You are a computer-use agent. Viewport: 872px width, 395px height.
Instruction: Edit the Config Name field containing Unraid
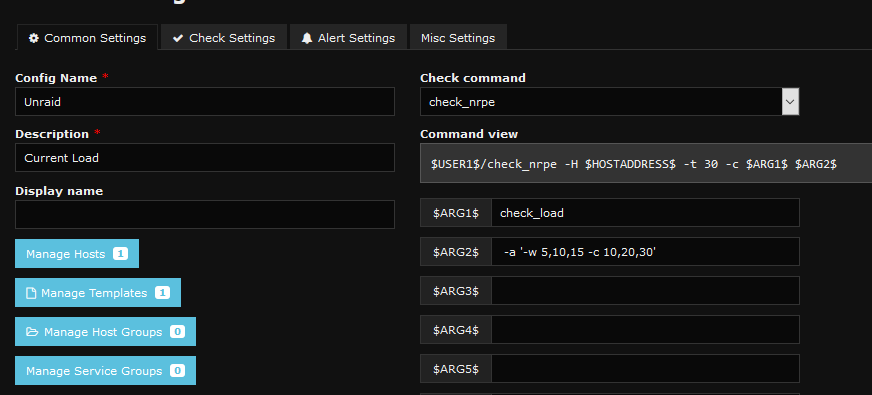pos(205,102)
